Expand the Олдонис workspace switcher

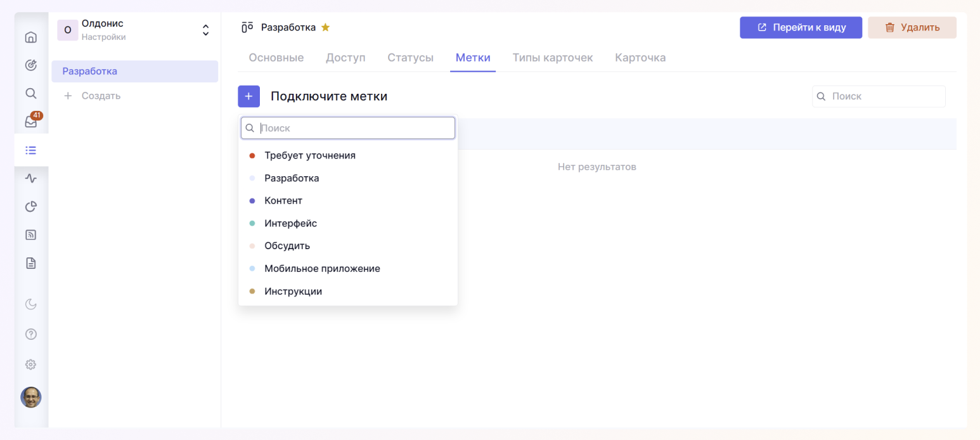[205, 30]
